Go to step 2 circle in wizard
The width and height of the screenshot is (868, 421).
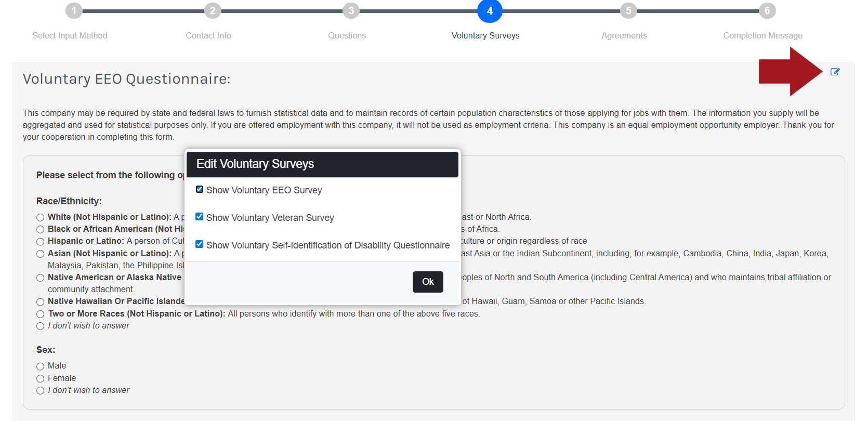click(213, 10)
